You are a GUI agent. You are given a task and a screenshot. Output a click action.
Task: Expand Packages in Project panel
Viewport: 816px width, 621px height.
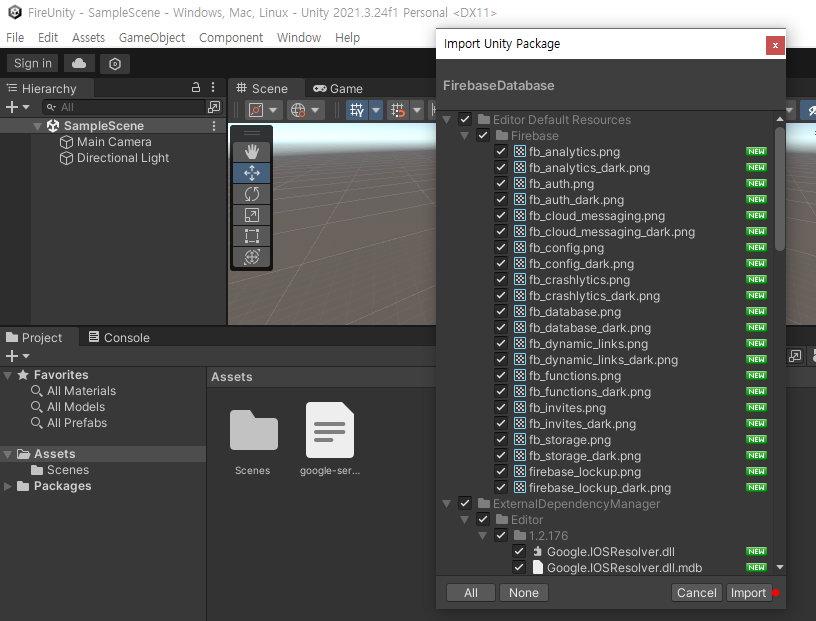click(7, 486)
